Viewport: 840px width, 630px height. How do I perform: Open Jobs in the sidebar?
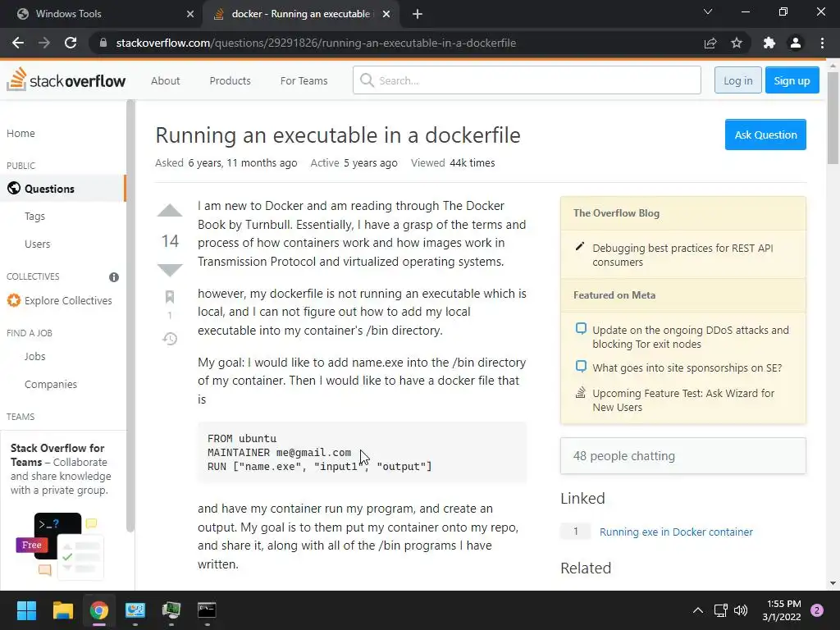coord(34,356)
